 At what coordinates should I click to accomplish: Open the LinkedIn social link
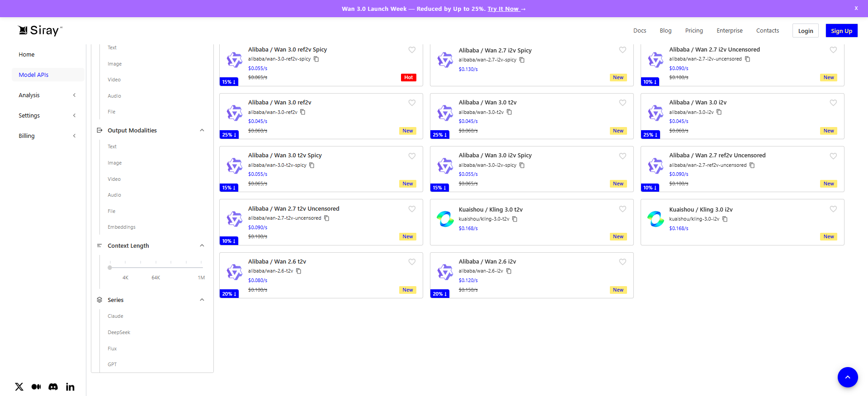[70, 387]
